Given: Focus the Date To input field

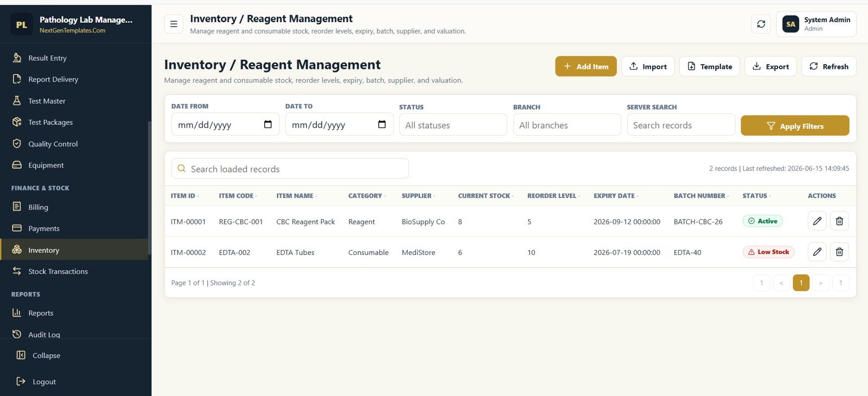Looking at the screenshot, I should pos(339,124).
